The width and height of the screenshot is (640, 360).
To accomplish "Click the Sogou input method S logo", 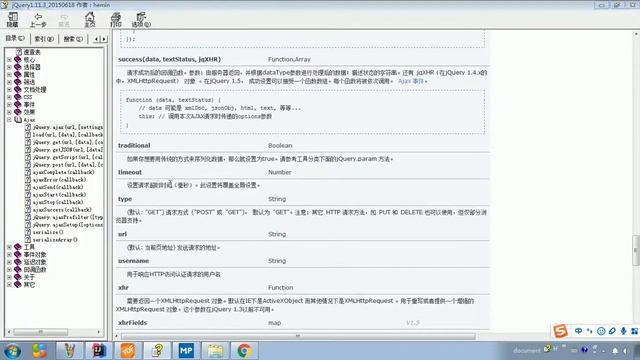I will click(560, 331).
